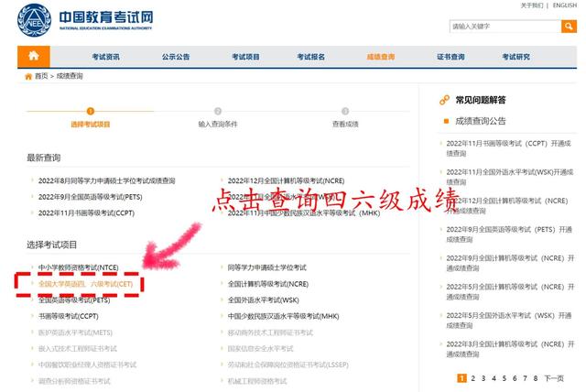Go to page 4 of notices

pyautogui.click(x=494, y=378)
